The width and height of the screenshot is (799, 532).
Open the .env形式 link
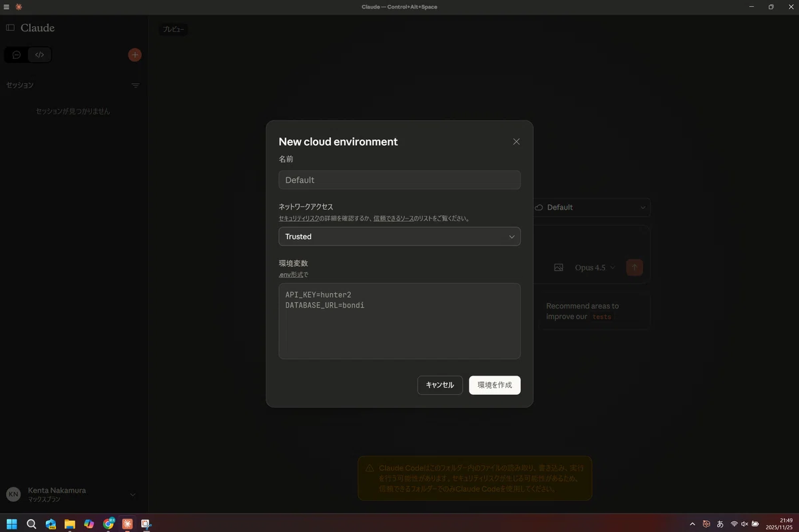pos(290,274)
